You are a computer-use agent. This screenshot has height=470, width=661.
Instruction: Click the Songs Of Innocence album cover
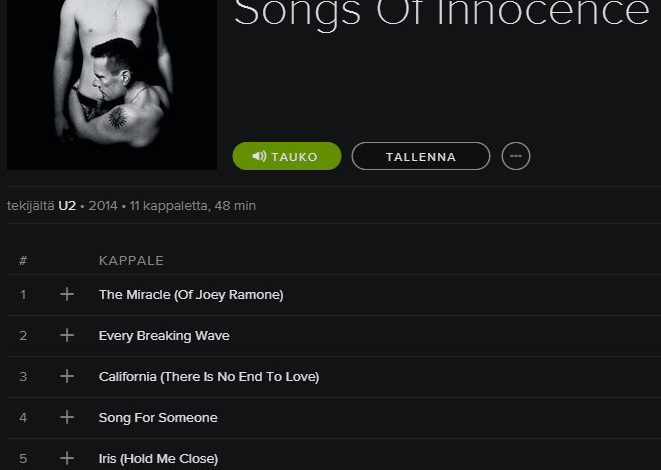pos(112,85)
